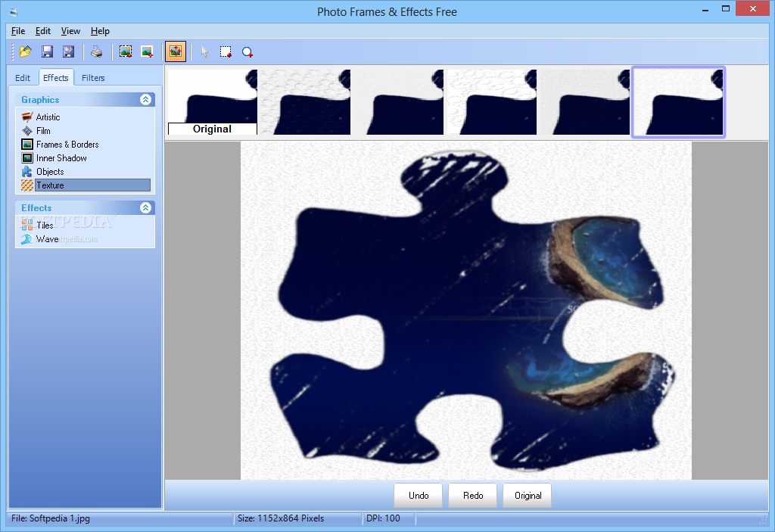Minimize the Photo Frames & Effects window
This screenshot has width=775, height=532.
[x=705, y=9]
